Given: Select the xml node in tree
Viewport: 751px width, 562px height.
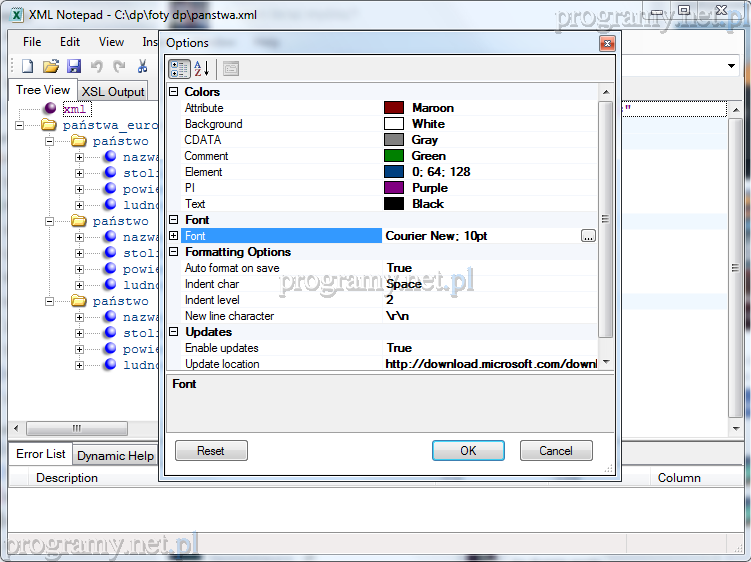Looking at the screenshot, I should click(x=76, y=109).
